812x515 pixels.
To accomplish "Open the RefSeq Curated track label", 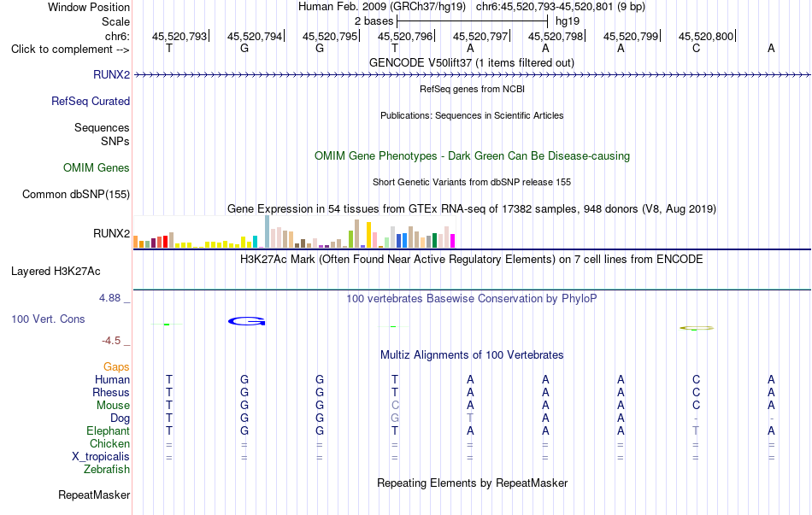I will [91, 101].
